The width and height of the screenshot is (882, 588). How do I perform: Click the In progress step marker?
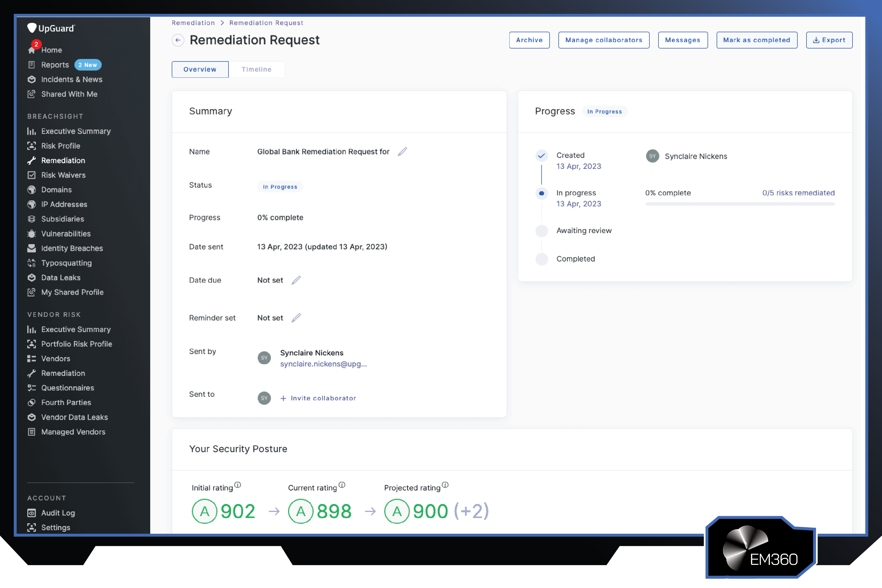pos(542,193)
